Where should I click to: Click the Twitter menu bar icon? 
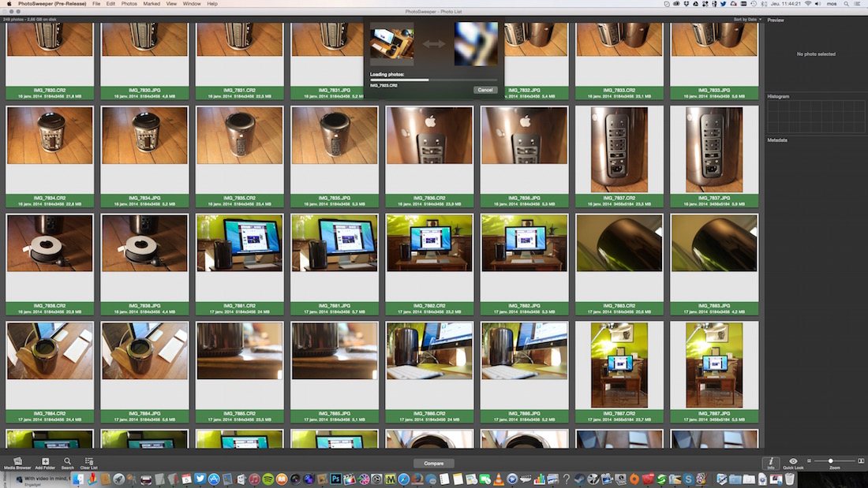tap(723, 3)
